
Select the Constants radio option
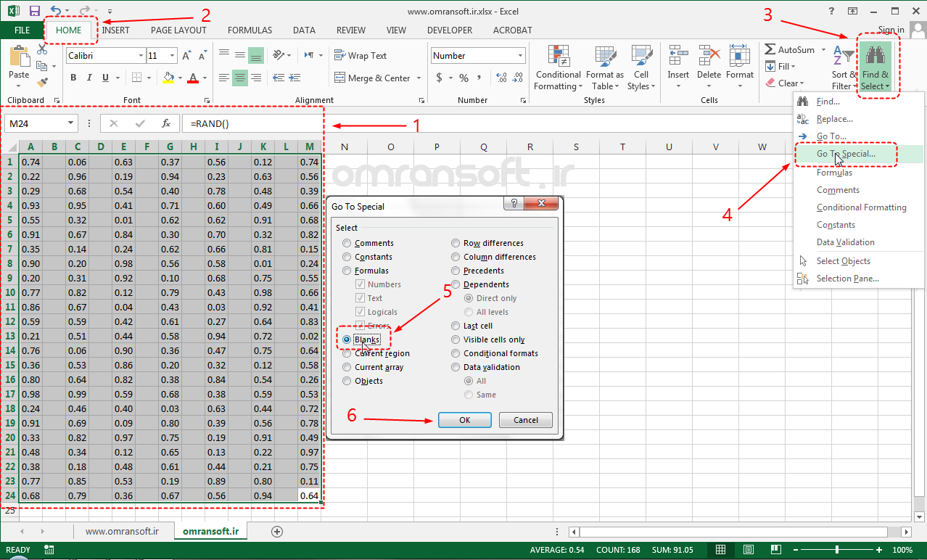pyautogui.click(x=347, y=257)
